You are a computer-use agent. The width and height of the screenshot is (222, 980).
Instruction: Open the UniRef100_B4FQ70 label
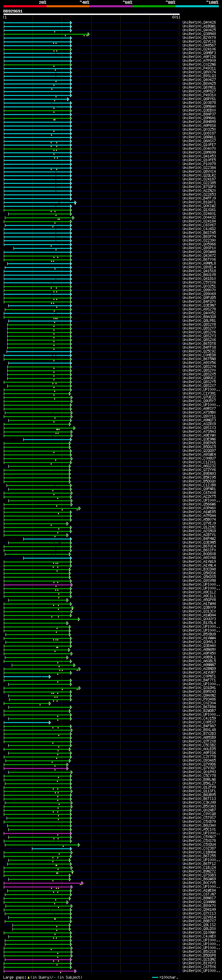click(199, 301)
